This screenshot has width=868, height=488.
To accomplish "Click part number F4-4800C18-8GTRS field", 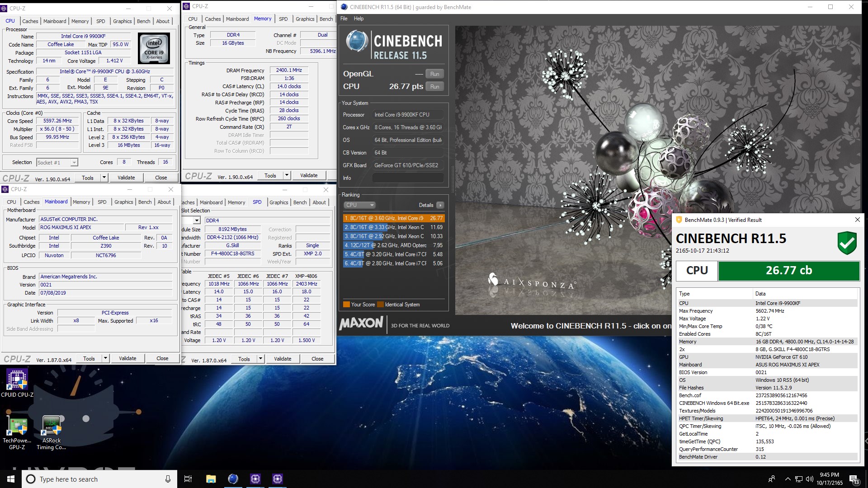I will pos(232,254).
